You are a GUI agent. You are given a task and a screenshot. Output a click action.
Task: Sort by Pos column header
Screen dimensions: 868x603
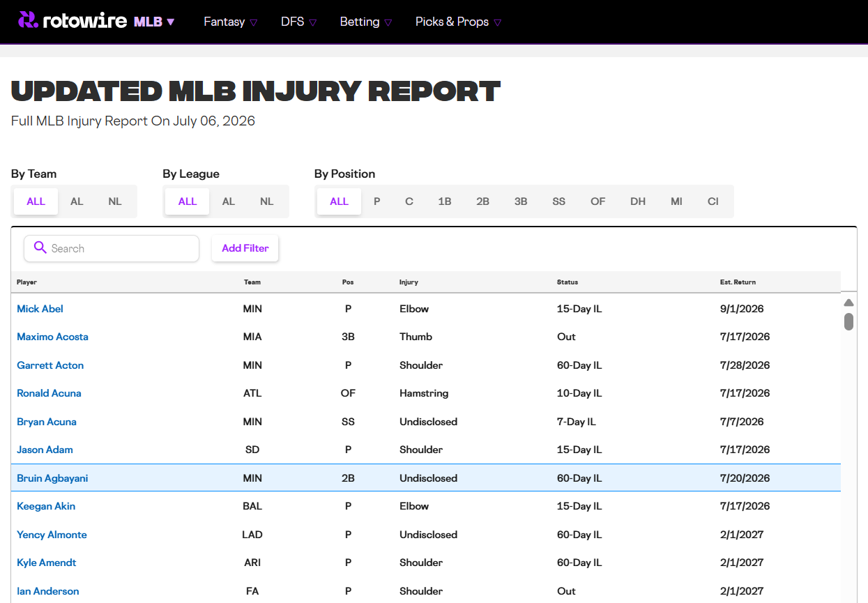tap(348, 282)
